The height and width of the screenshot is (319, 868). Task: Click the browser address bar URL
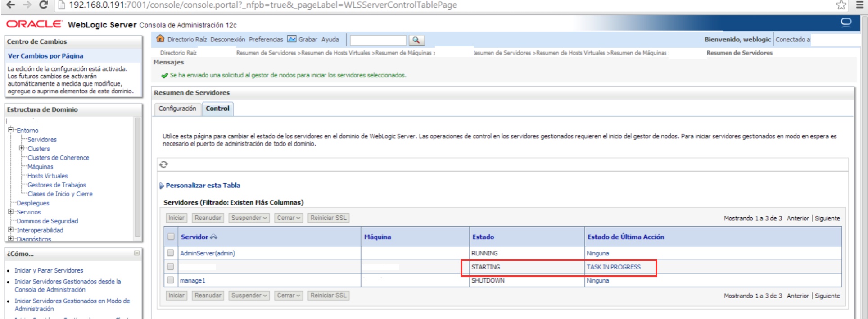click(262, 5)
